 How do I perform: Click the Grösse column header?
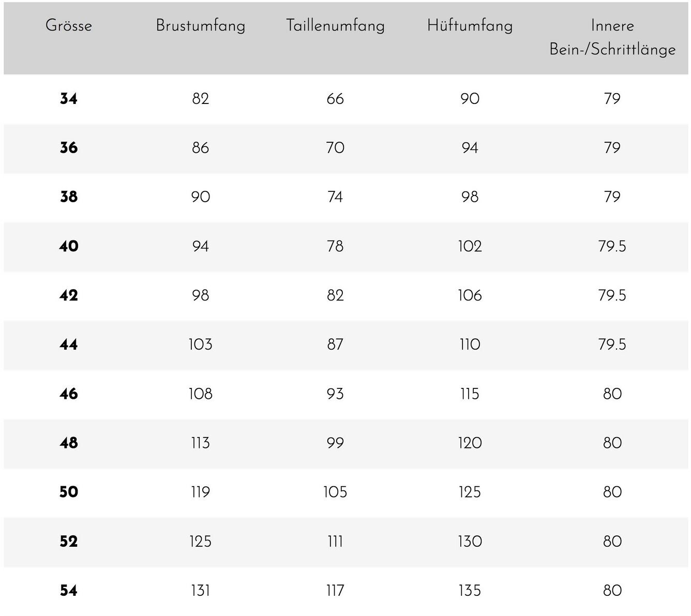[x=69, y=25]
